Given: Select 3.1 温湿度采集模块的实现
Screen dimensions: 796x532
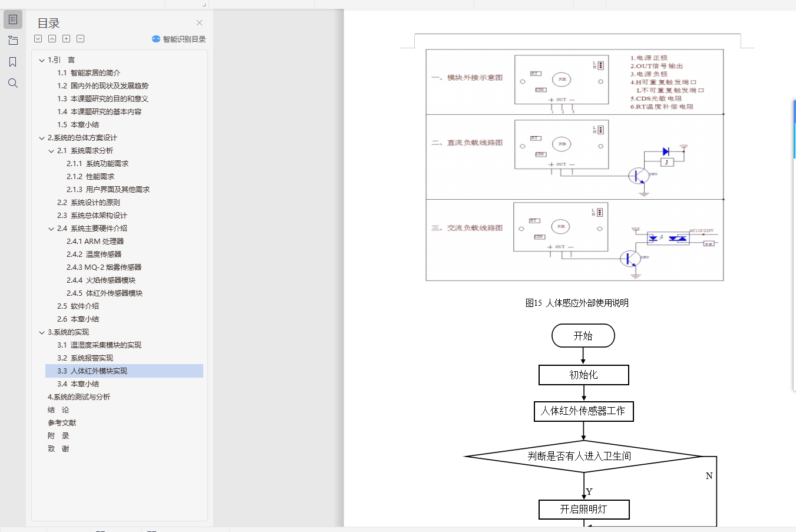Looking at the screenshot, I should [99, 345].
